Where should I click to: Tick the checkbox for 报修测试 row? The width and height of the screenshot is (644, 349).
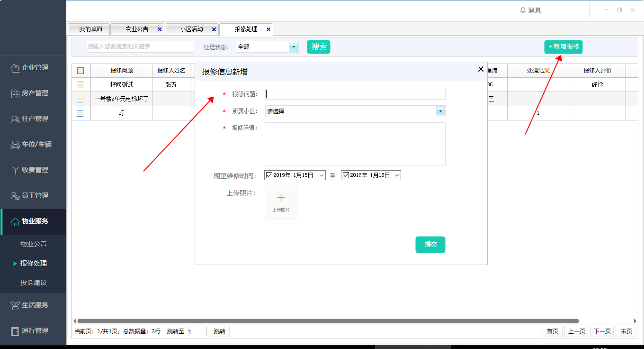[x=80, y=85]
